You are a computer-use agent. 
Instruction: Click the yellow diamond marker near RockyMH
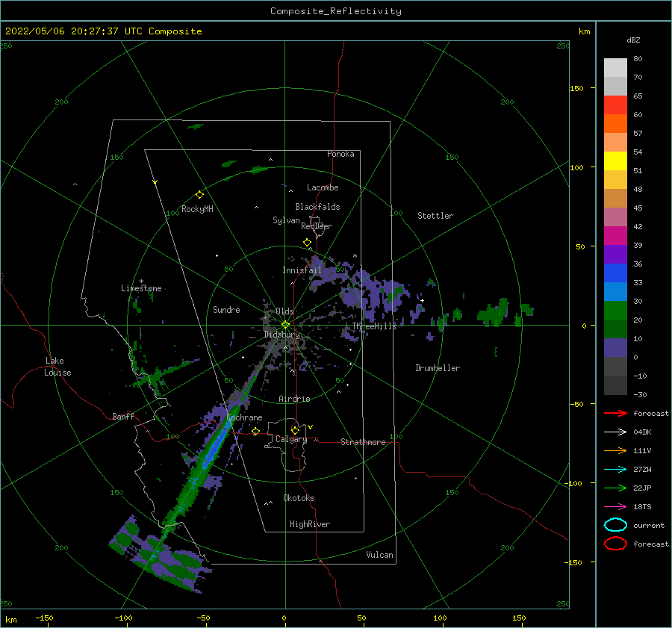point(199,195)
